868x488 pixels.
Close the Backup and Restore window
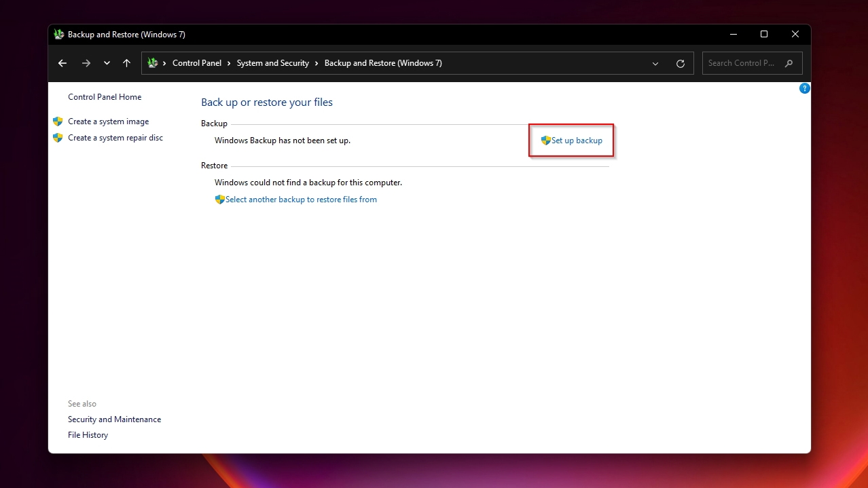[795, 35]
